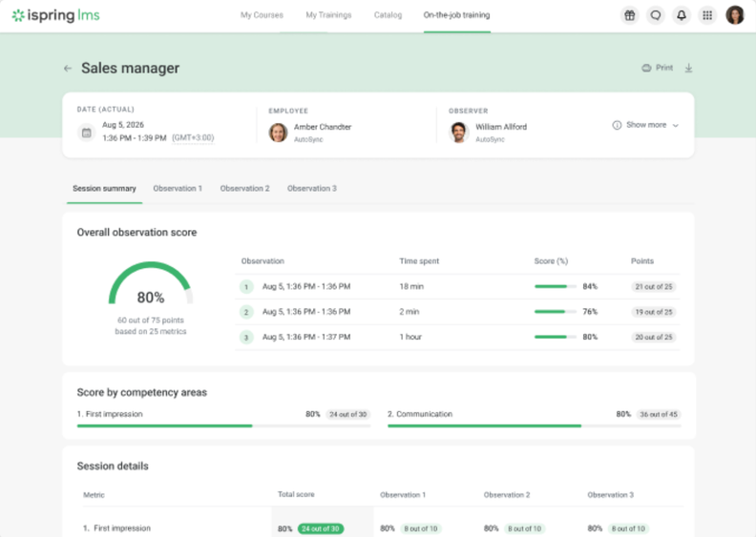Click the '21 out of 25' points badge
Screen dimensions: 756x537
tap(653, 286)
